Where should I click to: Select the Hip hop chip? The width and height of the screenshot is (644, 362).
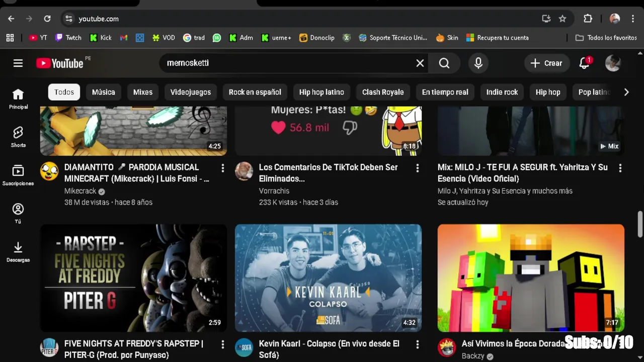[548, 92]
